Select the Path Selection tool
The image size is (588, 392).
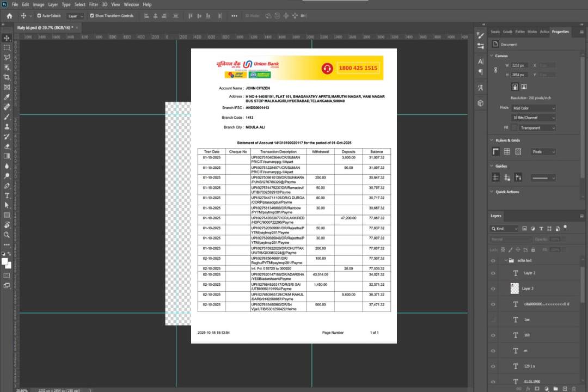point(7,205)
